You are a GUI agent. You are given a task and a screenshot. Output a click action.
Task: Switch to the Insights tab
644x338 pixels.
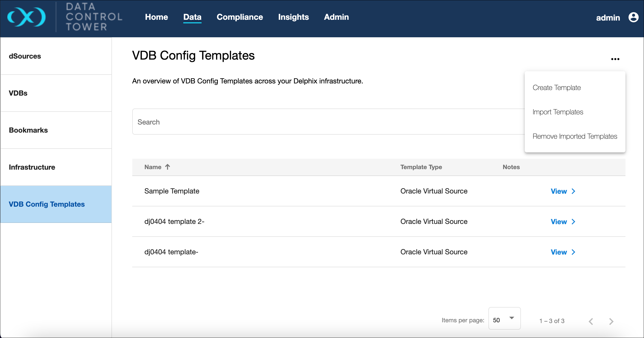(293, 17)
